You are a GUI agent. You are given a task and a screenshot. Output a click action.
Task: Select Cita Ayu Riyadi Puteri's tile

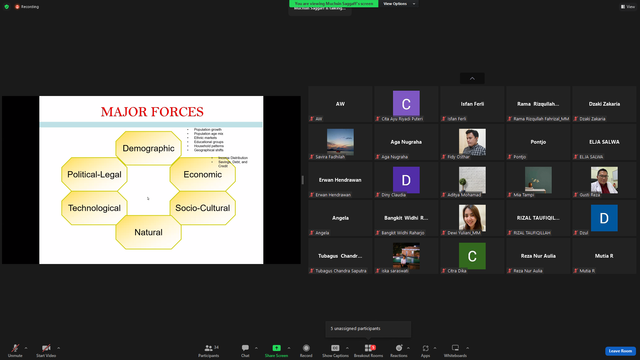point(406,104)
